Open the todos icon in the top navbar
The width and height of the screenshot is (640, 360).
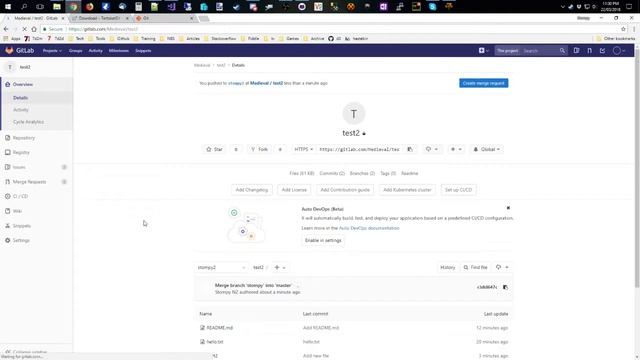(x=602, y=51)
